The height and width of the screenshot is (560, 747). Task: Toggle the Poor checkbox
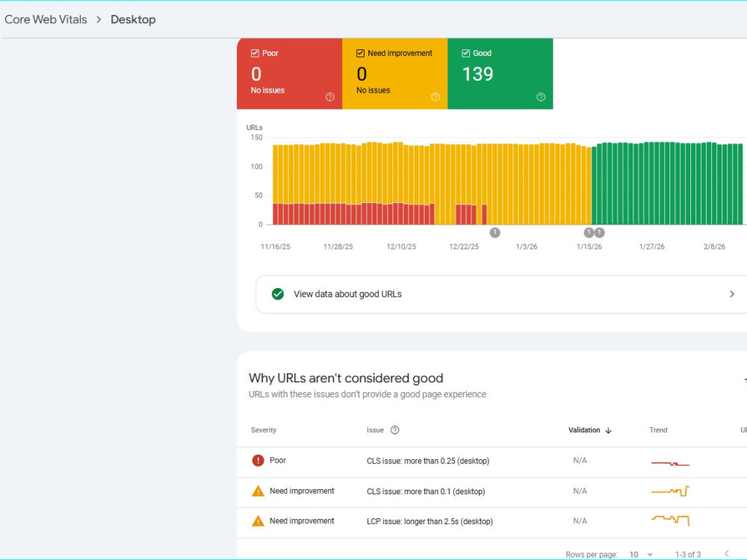tap(255, 53)
